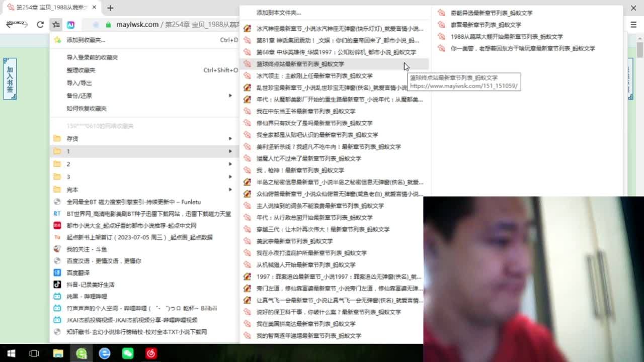The width and height of the screenshot is (644, 362).
Task: Expand bookmark folder named 2
Action: (68, 164)
